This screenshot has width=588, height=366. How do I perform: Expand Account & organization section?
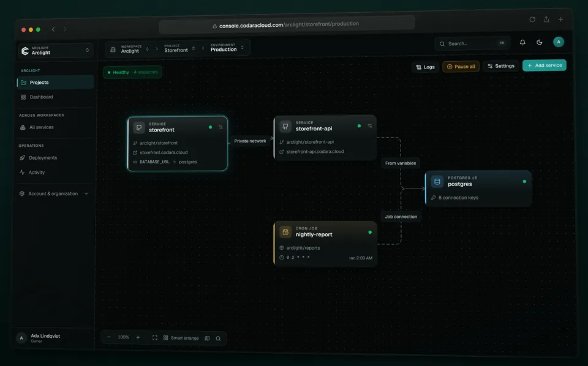(x=54, y=193)
